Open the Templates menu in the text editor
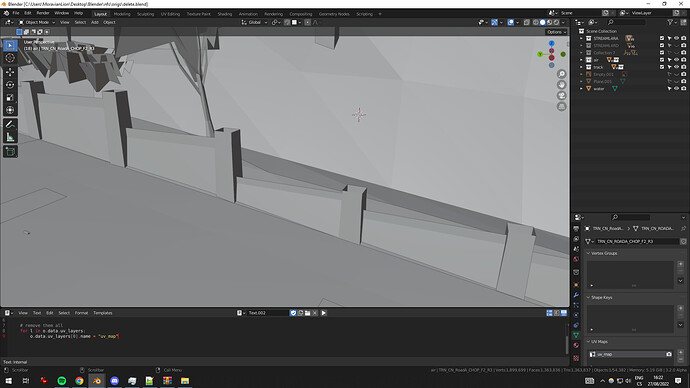 (103, 313)
